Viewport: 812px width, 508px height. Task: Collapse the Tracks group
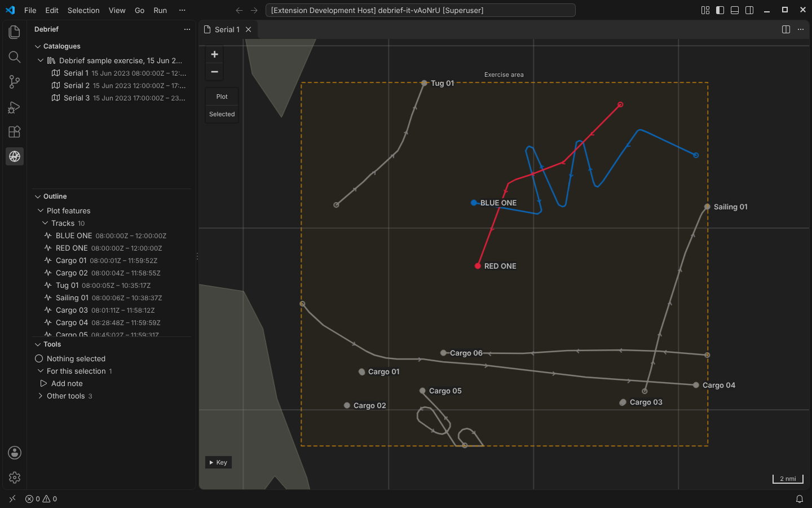pyautogui.click(x=45, y=223)
